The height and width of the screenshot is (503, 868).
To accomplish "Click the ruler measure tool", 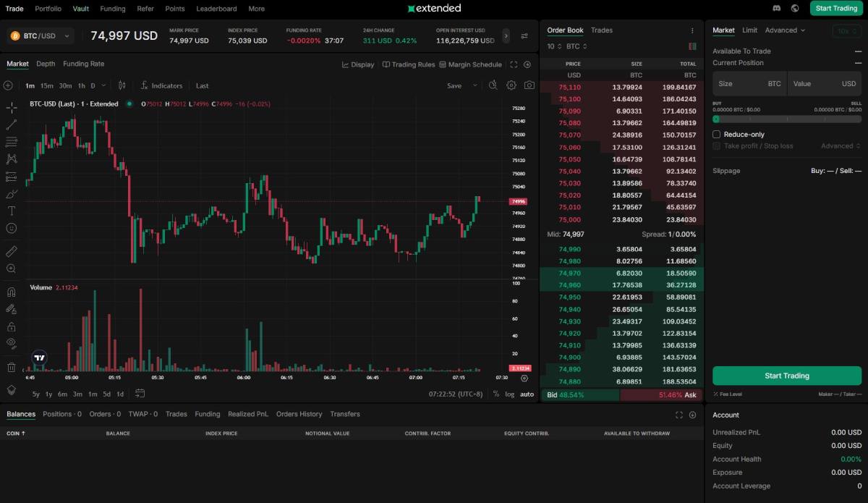I will click(x=12, y=251).
